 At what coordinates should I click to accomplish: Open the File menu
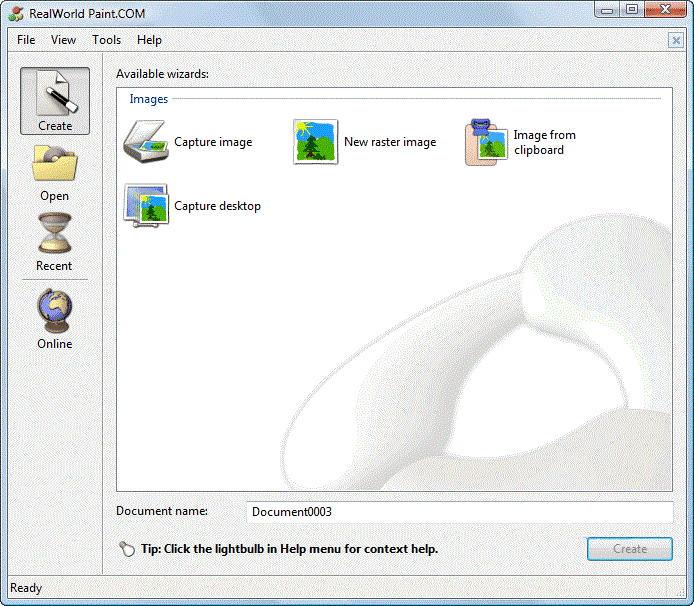coord(26,40)
